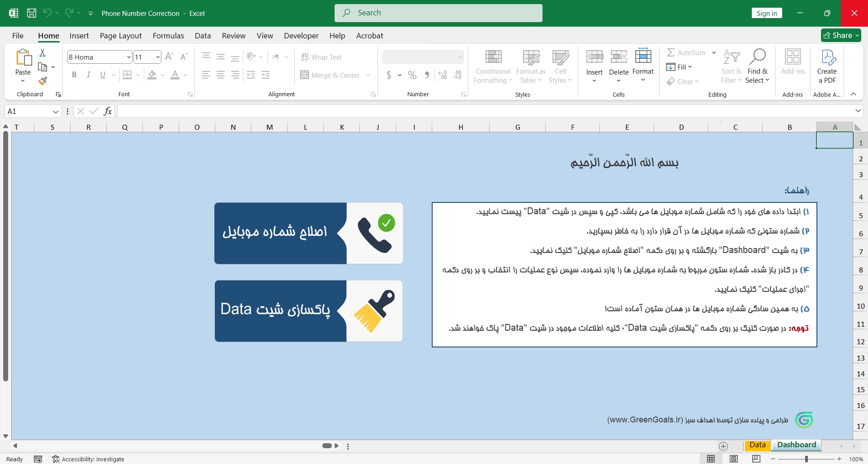
Task: Click the Cut scissors icon
Action: 42,53
